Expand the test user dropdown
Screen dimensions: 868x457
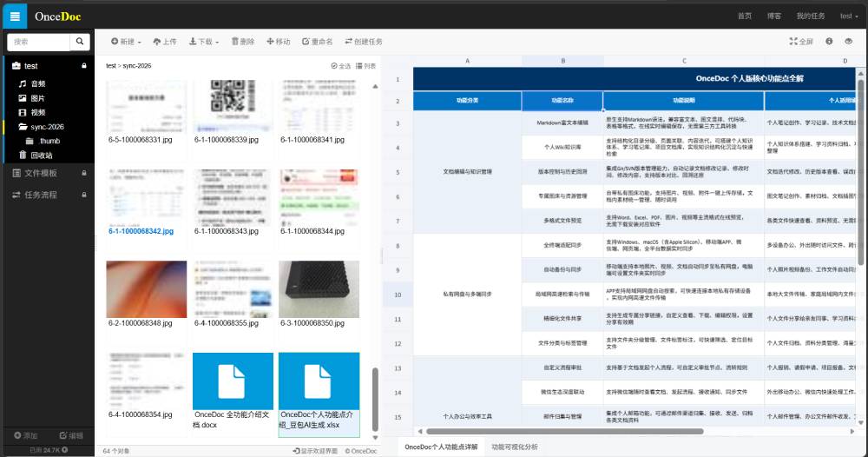(x=849, y=16)
